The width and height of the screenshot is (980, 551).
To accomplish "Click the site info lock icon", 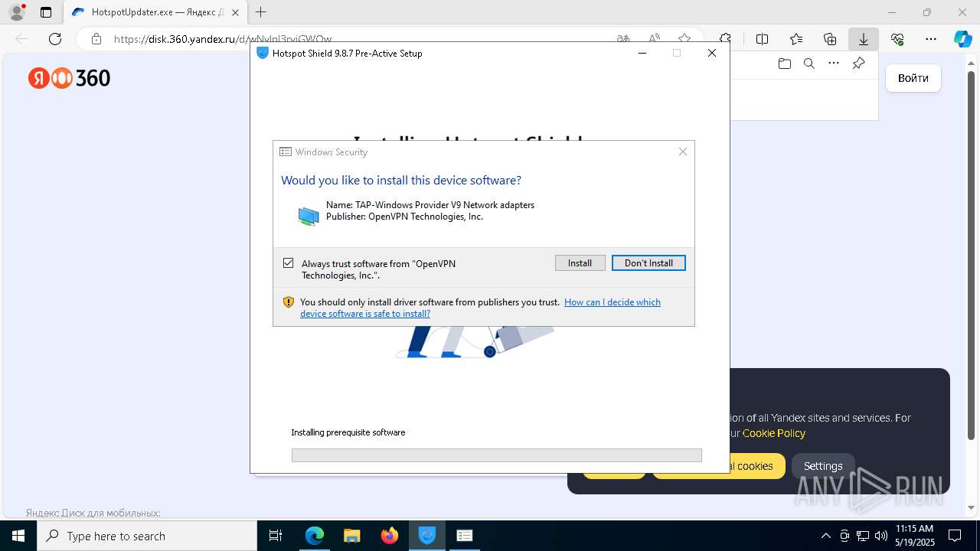I will click(96, 39).
